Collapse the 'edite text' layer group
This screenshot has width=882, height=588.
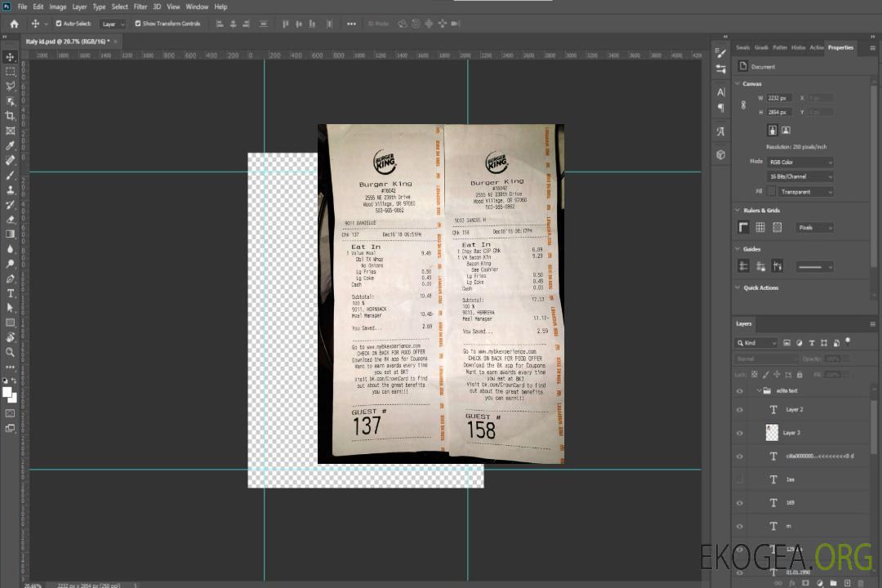click(759, 390)
